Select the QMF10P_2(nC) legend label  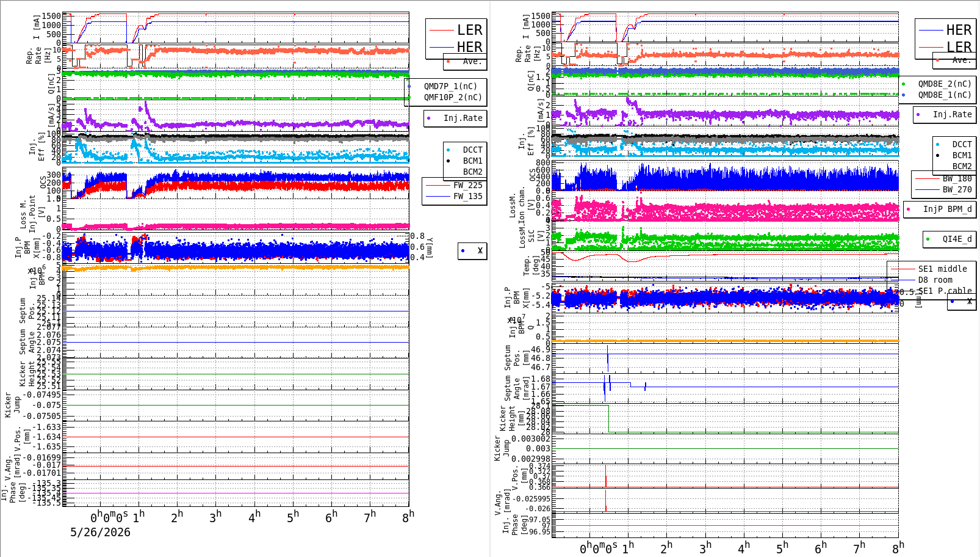click(x=453, y=97)
